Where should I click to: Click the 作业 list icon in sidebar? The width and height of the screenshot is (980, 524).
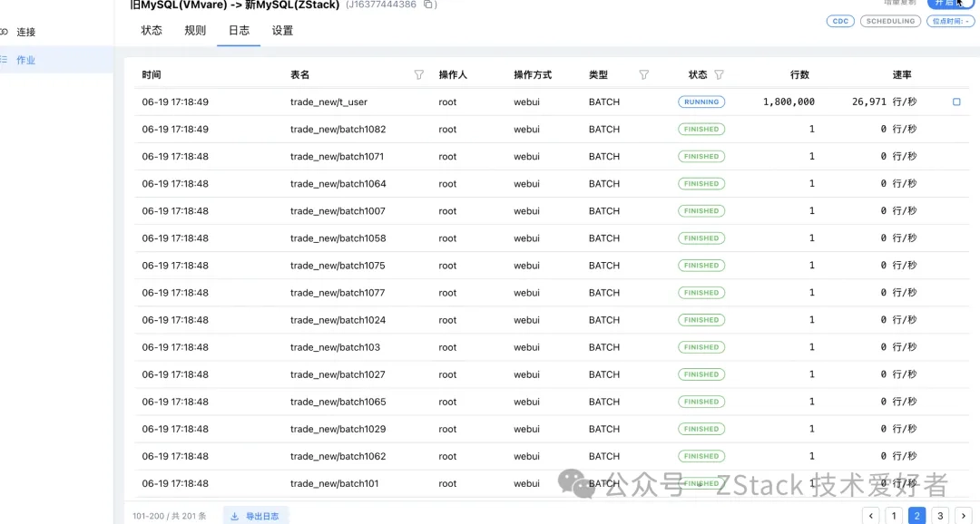pos(4,60)
